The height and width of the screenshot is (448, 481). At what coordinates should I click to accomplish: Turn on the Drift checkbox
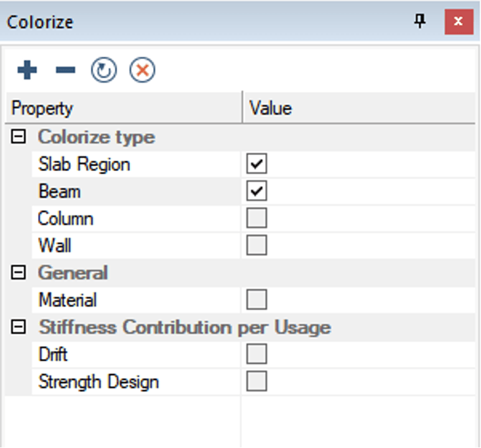click(x=256, y=354)
